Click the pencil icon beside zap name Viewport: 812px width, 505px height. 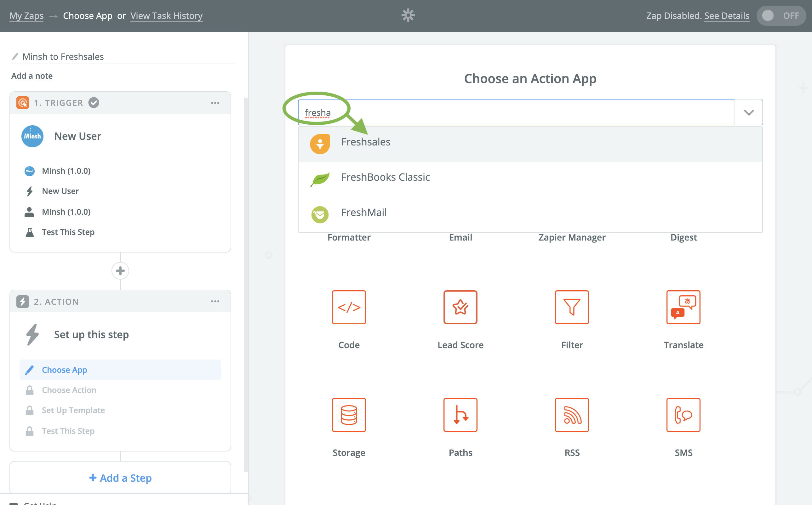(15, 56)
